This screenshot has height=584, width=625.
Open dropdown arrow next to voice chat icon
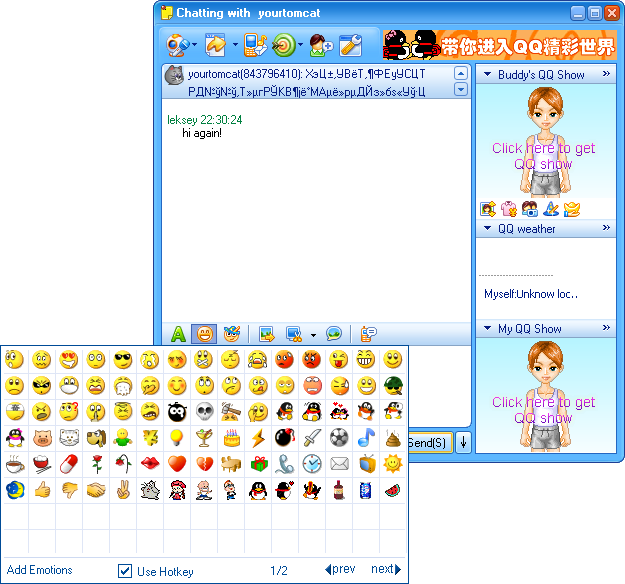(x=195, y=44)
